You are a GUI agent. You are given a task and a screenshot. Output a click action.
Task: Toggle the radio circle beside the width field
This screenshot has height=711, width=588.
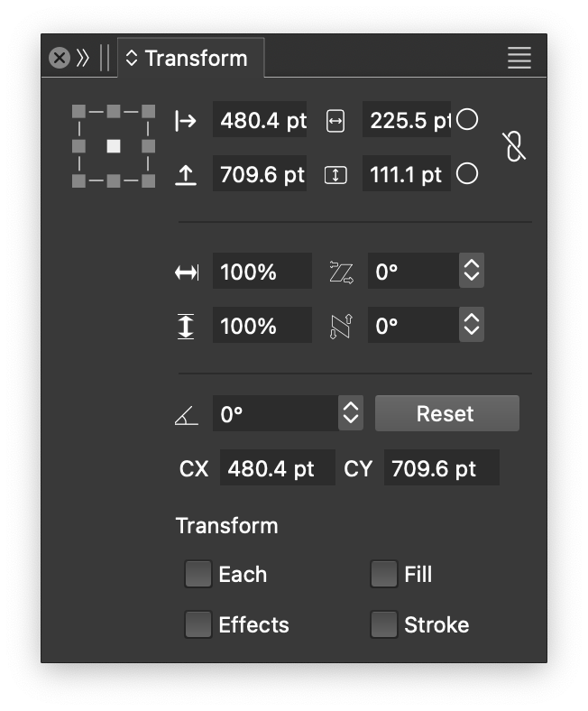click(x=467, y=119)
